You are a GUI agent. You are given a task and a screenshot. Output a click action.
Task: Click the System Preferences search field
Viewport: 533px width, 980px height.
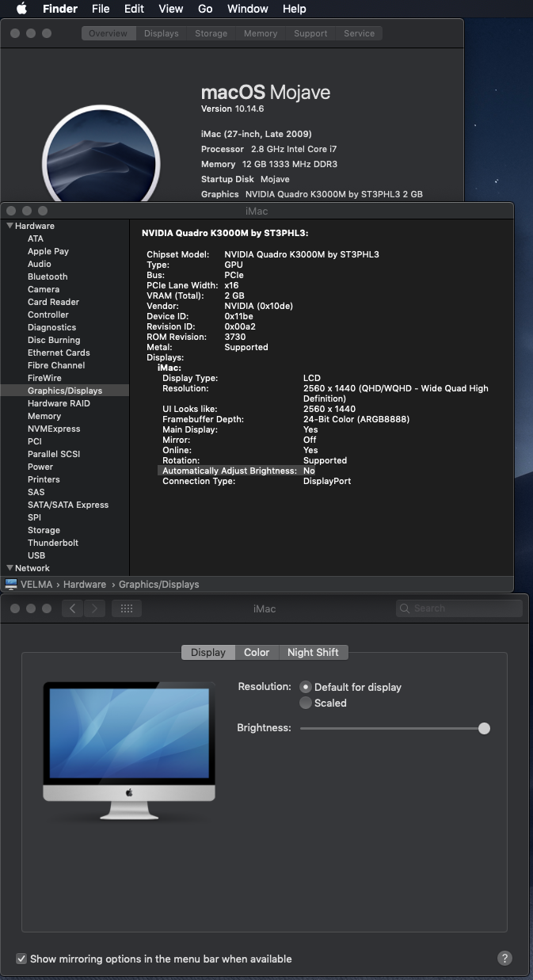[x=459, y=608]
